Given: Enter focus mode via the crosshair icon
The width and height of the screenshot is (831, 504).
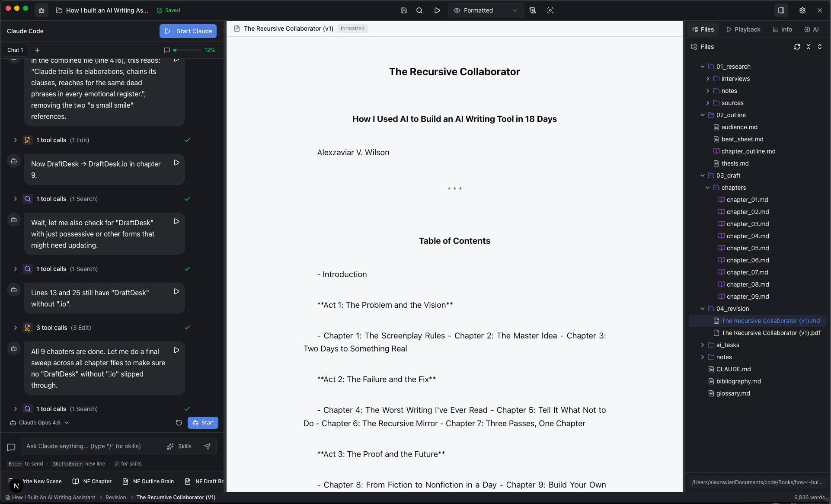Looking at the screenshot, I should (550, 10).
